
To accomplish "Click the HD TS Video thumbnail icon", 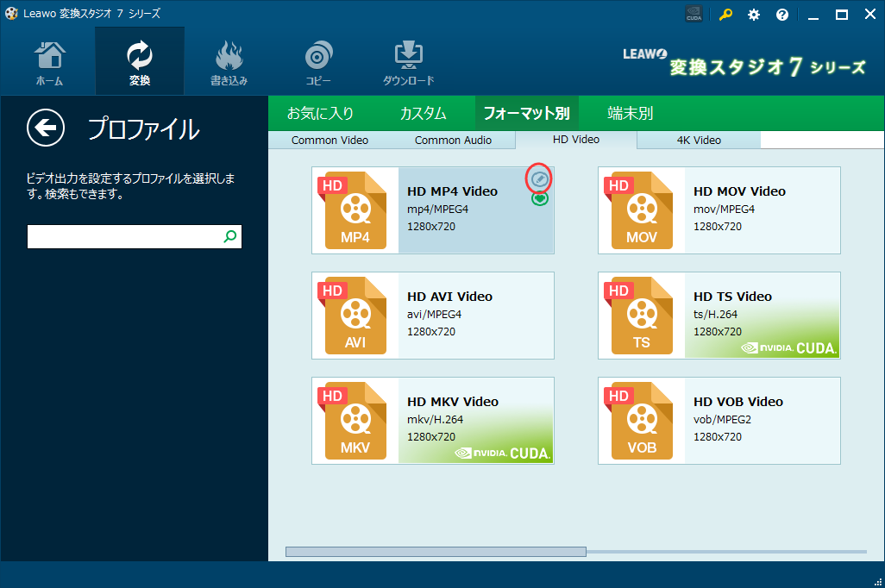I will coord(643,315).
